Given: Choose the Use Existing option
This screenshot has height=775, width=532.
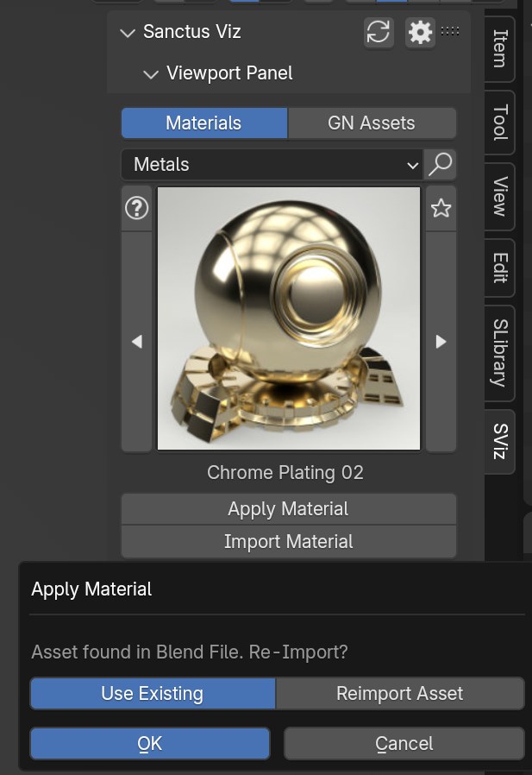Looking at the screenshot, I should click(153, 693).
